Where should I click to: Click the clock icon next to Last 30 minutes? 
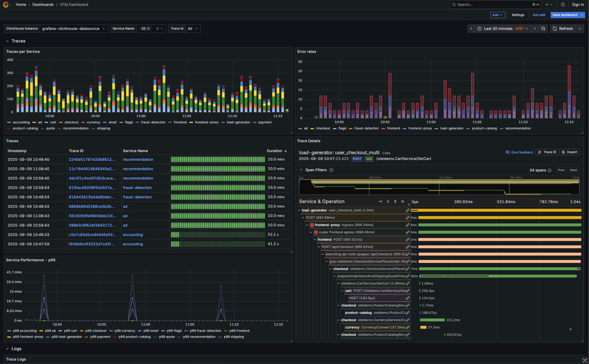click(x=479, y=28)
